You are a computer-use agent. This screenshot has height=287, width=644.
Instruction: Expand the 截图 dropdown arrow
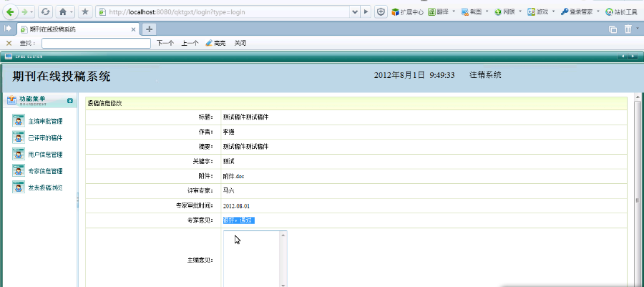[487, 11]
